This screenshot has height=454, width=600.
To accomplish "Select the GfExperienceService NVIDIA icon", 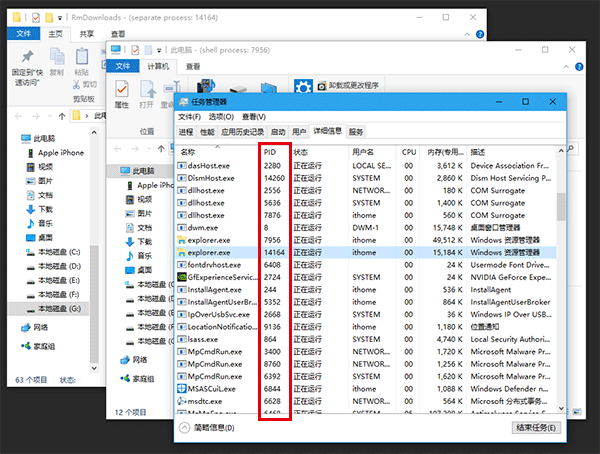I will click(182, 277).
